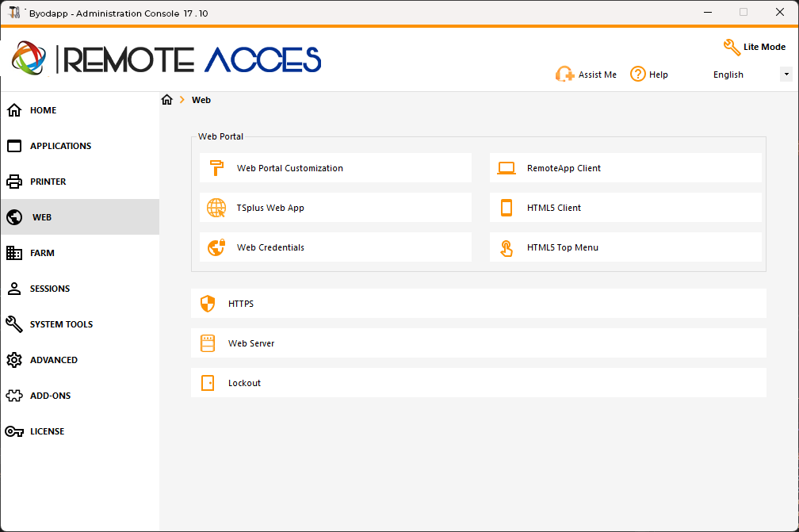The width and height of the screenshot is (799, 532).
Task: Click the Printer icon in sidebar
Action: [x=14, y=182]
